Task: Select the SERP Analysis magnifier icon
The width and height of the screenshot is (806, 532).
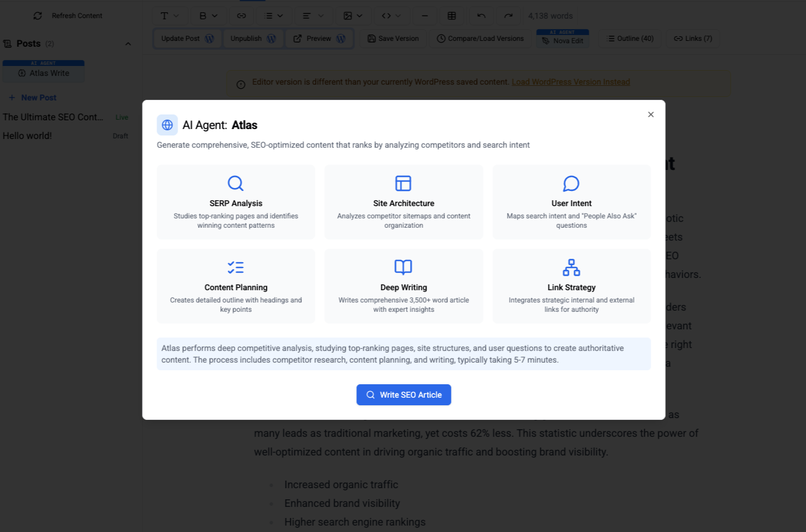Action: point(235,183)
